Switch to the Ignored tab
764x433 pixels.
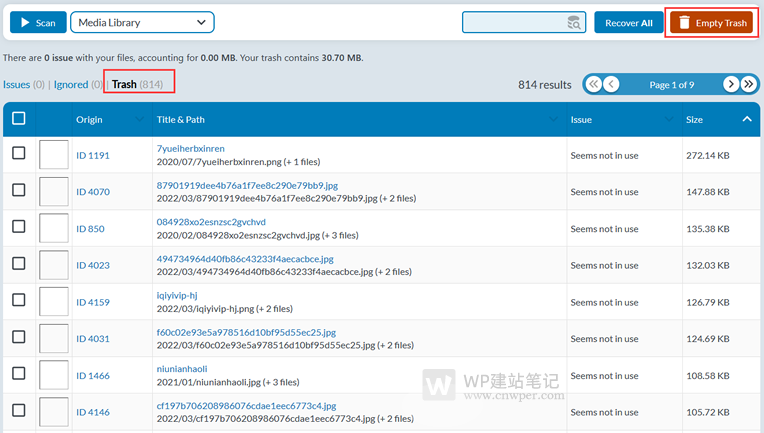pyautogui.click(x=70, y=85)
